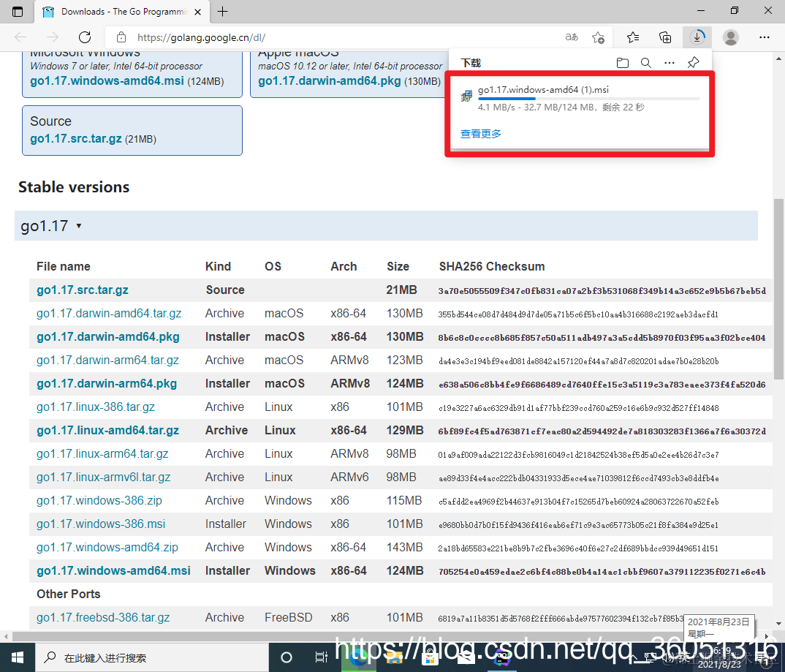This screenshot has width=785, height=672.
Task: Click the msi file icon in downloads
Action: [466, 96]
